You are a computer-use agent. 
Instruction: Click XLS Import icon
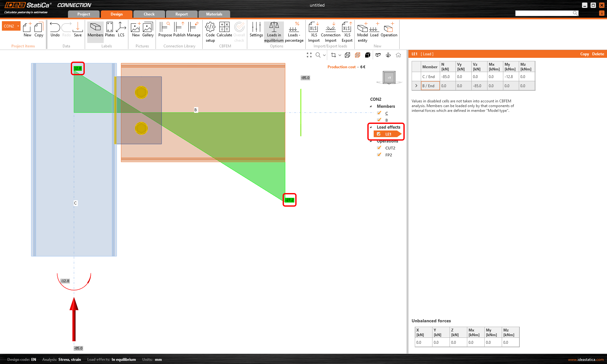313,30
